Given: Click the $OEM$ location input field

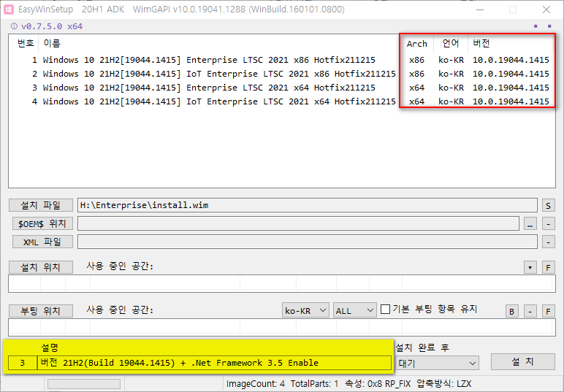Looking at the screenshot, I should [x=298, y=223].
